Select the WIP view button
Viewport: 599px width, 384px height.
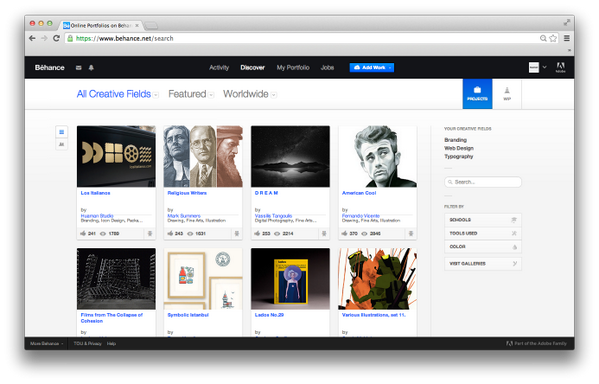[x=507, y=94]
